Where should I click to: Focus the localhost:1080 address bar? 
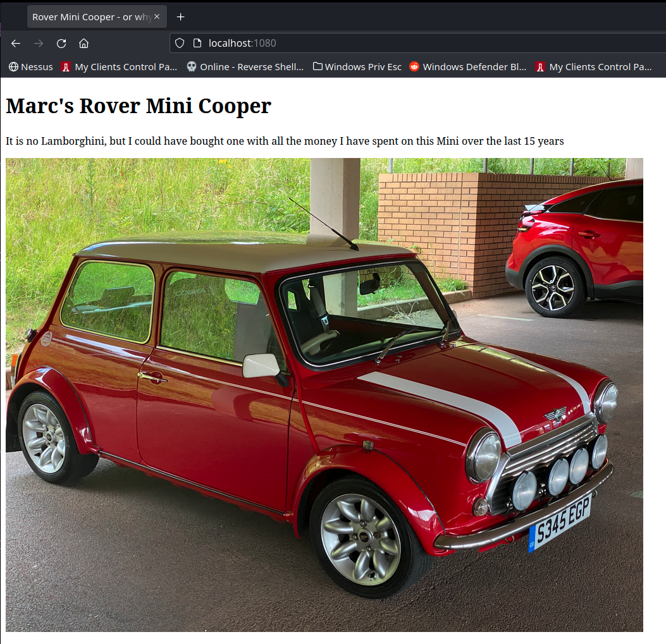pyautogui.click(x=379, y=43)
